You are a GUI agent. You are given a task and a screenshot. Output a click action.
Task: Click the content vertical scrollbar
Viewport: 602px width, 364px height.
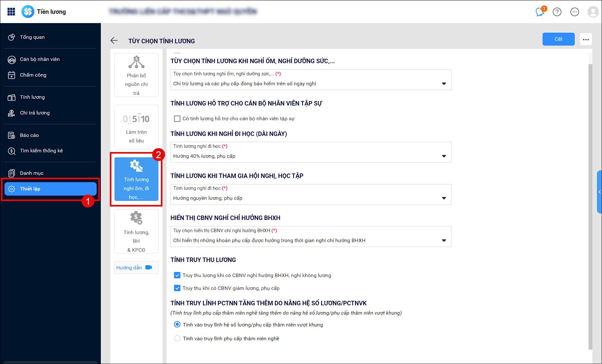[x=590, y=207]
